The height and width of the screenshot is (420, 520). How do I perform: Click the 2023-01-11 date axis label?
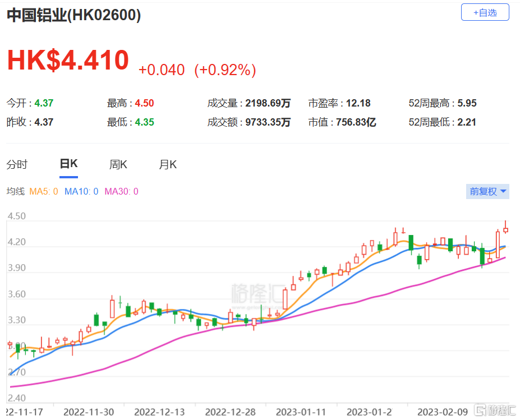pyautogui.click(x=301, y=412)
